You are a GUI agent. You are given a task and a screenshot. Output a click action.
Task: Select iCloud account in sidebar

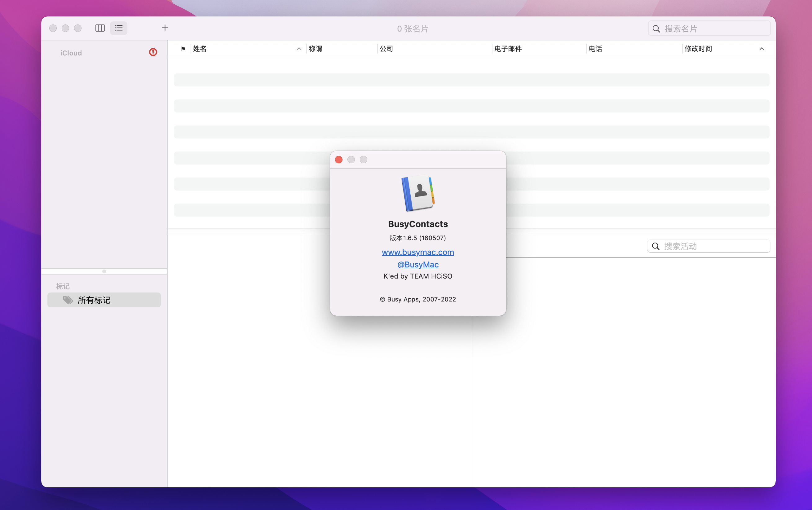point(71,53)
